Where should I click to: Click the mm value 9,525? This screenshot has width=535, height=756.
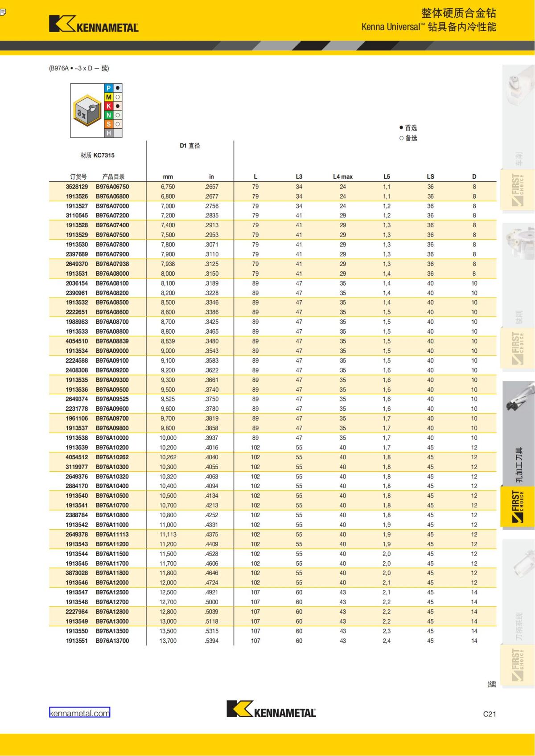point(168,399)
